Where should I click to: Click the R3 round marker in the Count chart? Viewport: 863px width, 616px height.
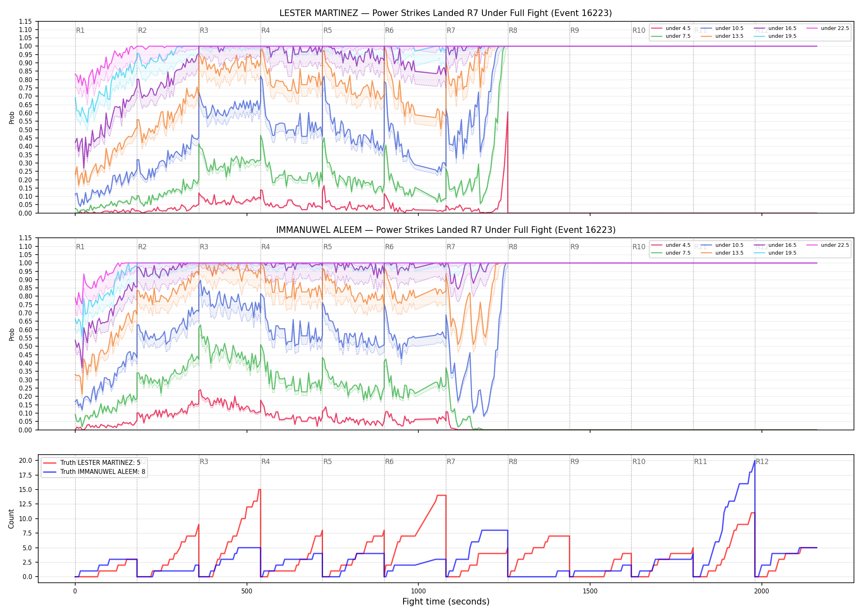point(204,462)
